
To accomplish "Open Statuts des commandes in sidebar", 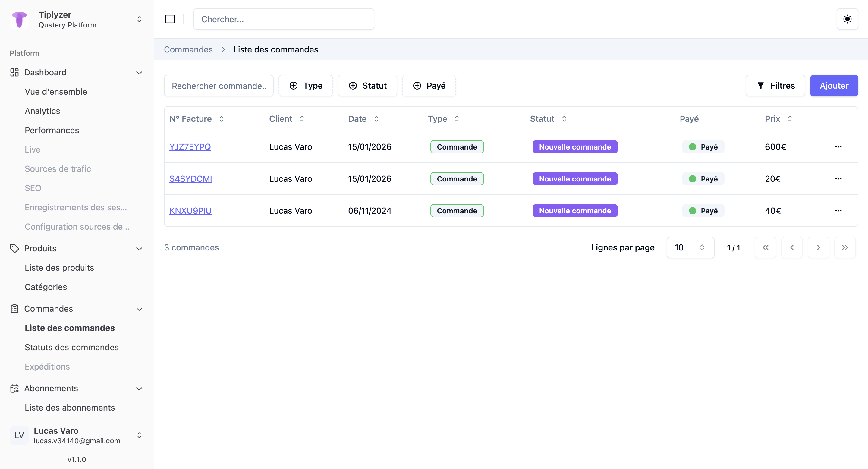I will [71, 347].
